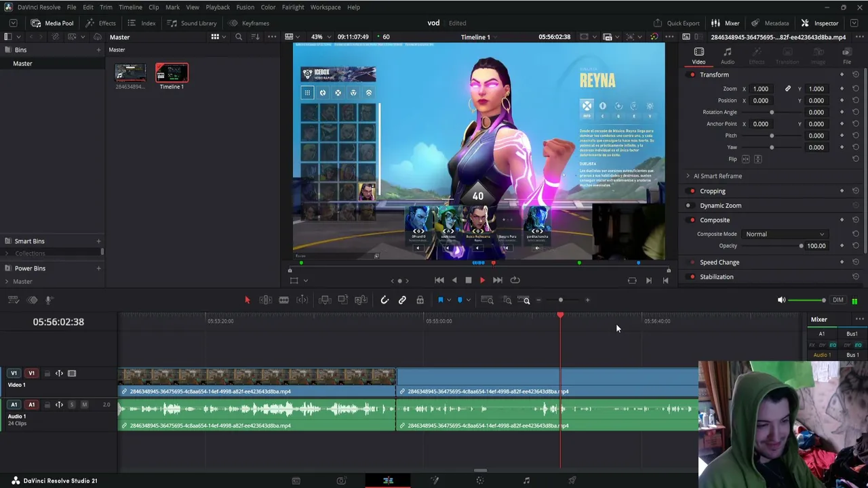Expand the AI Smart Reframe section
This screenshot has width=868, height=488.
tap(688, 176)
